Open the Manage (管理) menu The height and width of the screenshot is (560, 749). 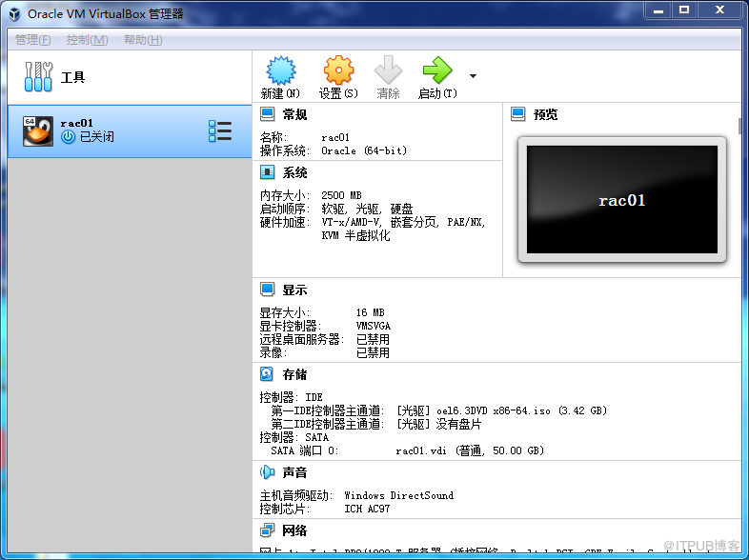[x=33, y=40]
